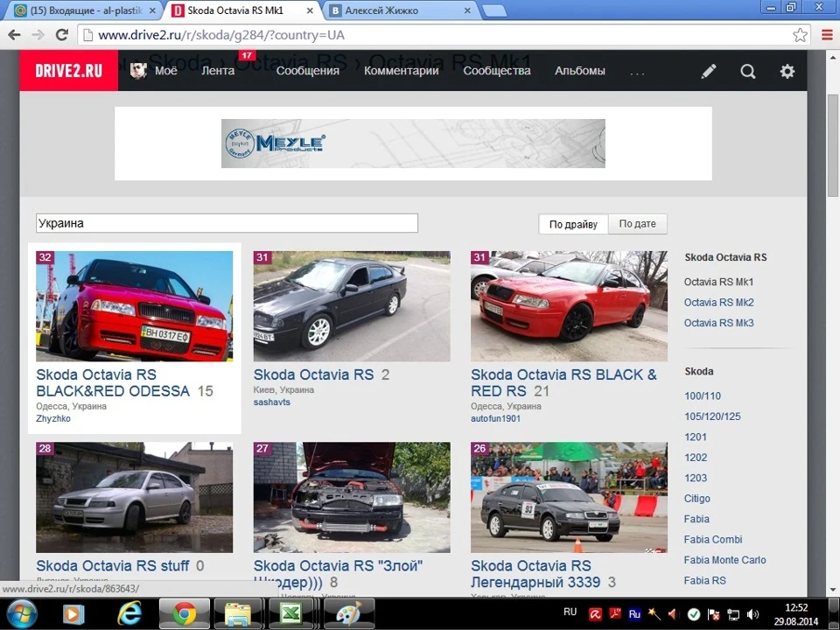Click the Украина country filter field
Viewport: 840px width, 630px height.
227,223
